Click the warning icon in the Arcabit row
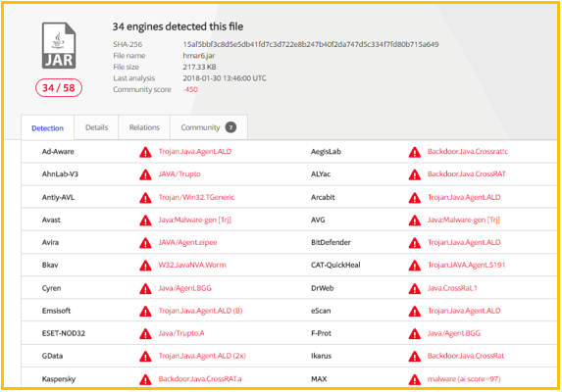 [415, 198]
